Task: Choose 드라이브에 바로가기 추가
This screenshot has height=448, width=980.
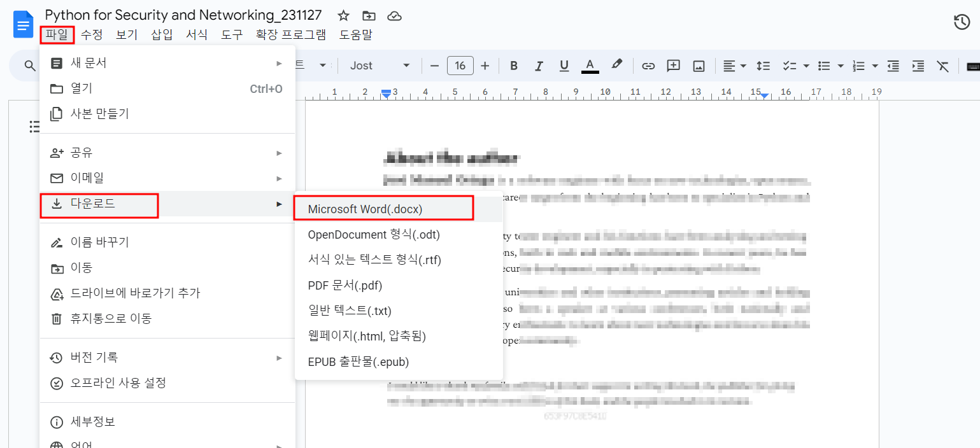Action: pyautogui.click(x=167, y=293)
